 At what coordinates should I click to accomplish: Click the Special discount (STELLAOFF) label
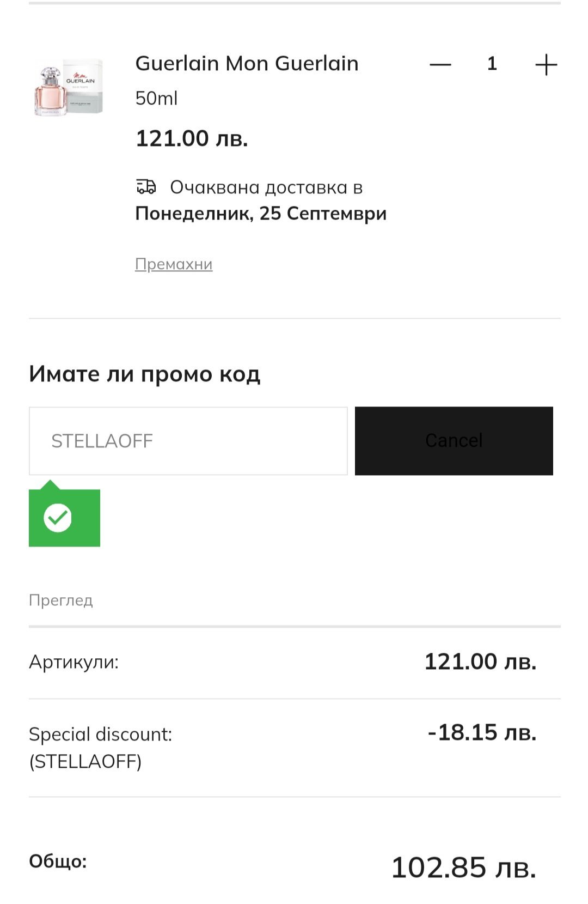pyautogui.click(x=100, y=748)
